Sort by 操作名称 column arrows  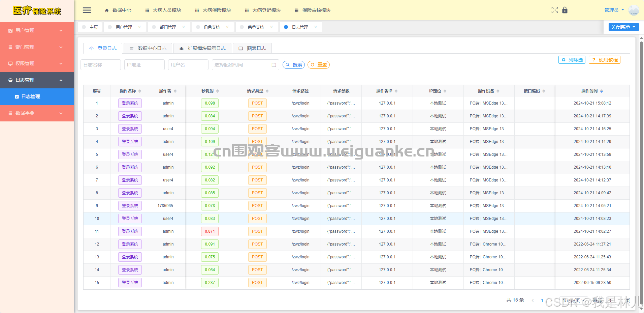pyautogui.click(x=140, y=91)
